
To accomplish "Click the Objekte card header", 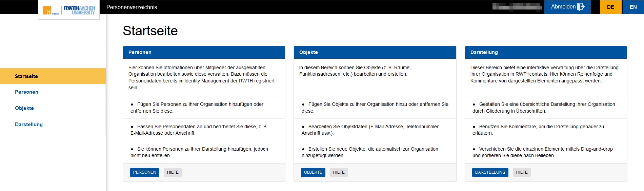I will point(375,52).
